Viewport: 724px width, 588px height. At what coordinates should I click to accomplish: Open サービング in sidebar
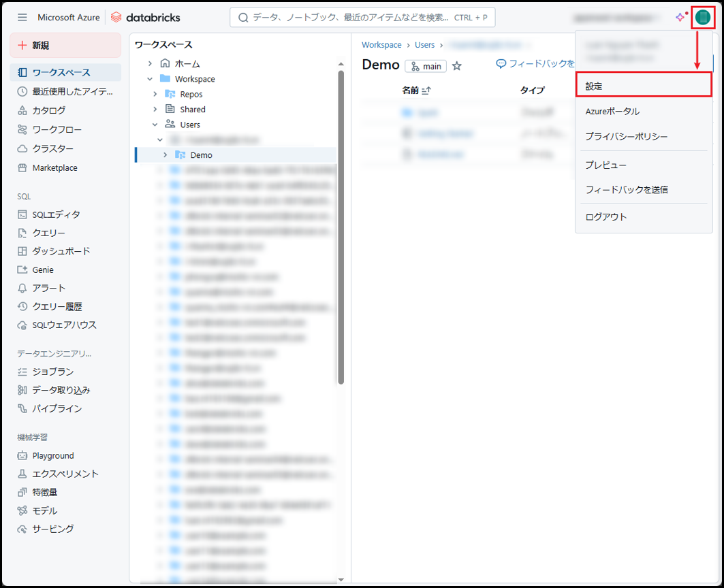pos(65,529)
